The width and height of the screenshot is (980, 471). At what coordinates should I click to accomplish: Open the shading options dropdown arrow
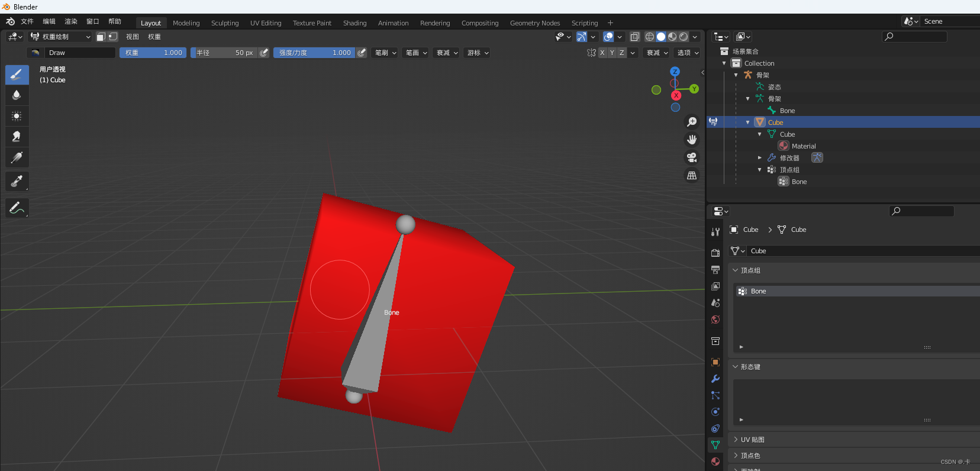[x=695, y=37]
